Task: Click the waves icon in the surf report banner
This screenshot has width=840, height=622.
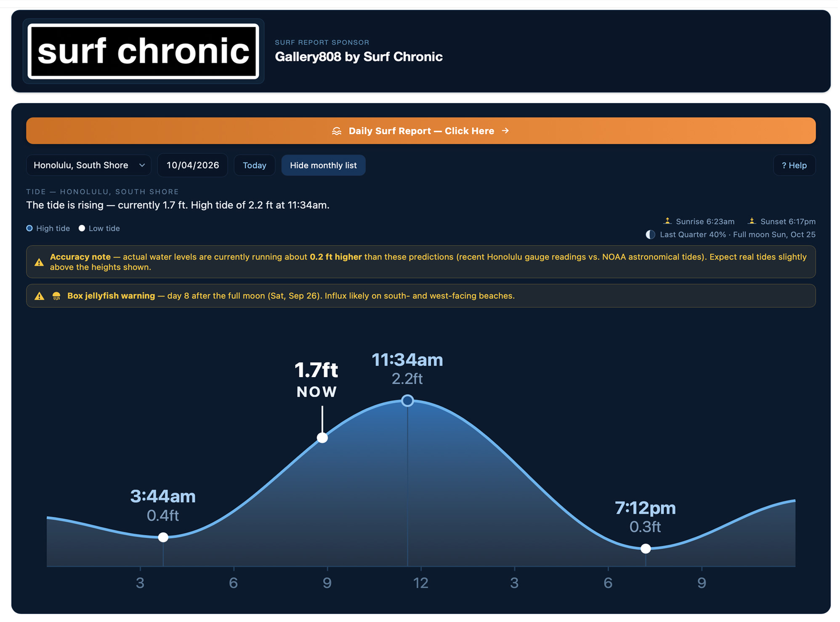Action: tap(337, 131)
